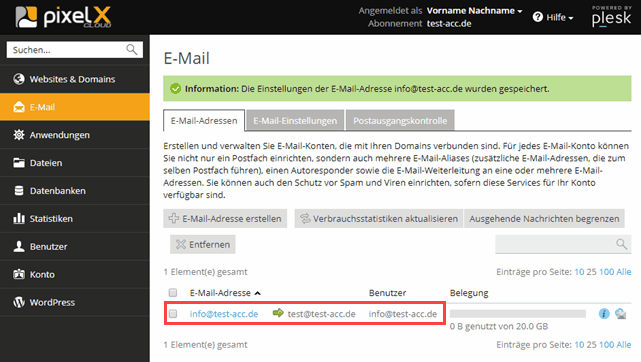This screenshot has height=362, width=641.
Task: Click the Statistiken bar chart icon
Action: coord(19,219)
